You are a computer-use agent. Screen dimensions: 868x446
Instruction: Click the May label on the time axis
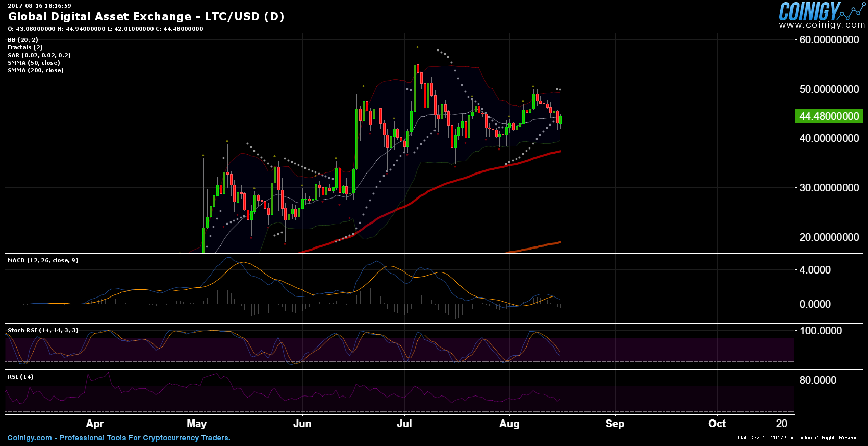click(x=197, y=424)
